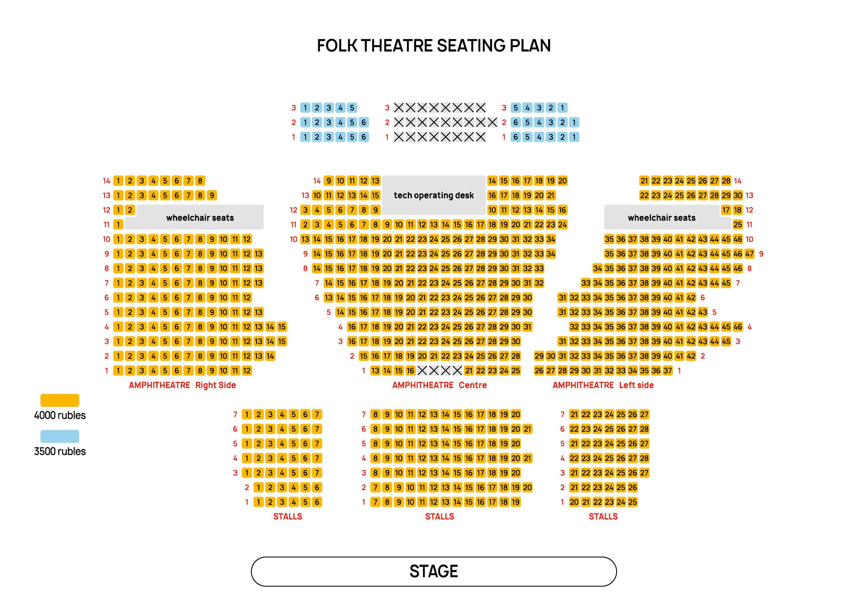Select seat 20 in Amphitheatre row 14
Screen dimensions: 868x613
pos(563,181)
